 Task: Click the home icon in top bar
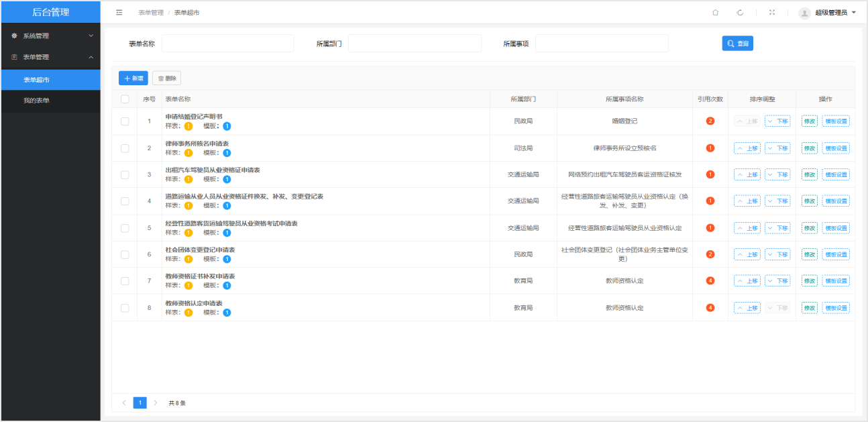[715, 13]
